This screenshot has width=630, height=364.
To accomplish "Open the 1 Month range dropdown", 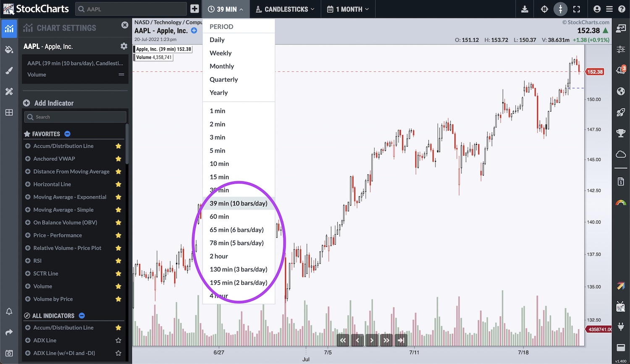I will (x=348, y=9).
